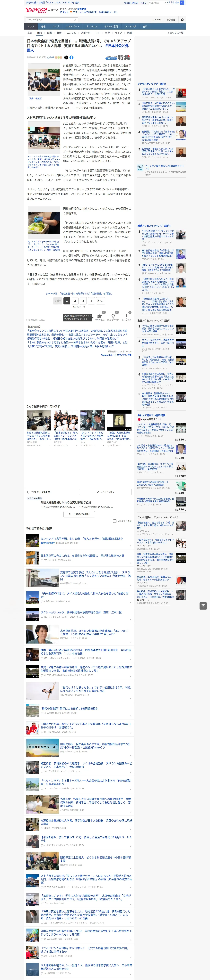Click the わかりやすい lightbulb reaction

pyautogui.click(x=113, y=317)
